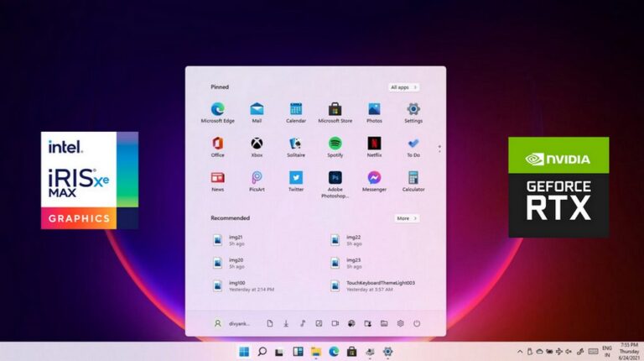Open File Explorer from the taskbar
The height and width of the screenshot is (361, 644).
[x=316, y=352]
